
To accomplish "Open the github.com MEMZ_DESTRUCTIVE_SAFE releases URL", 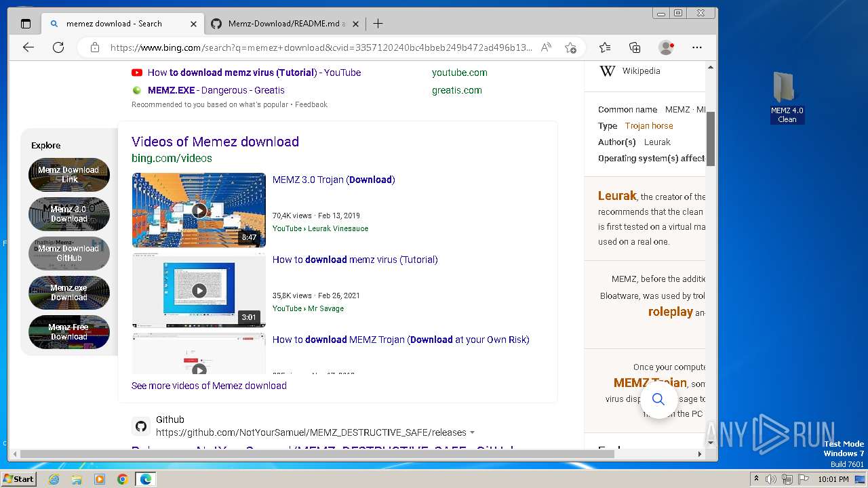I will pos(311,432).
